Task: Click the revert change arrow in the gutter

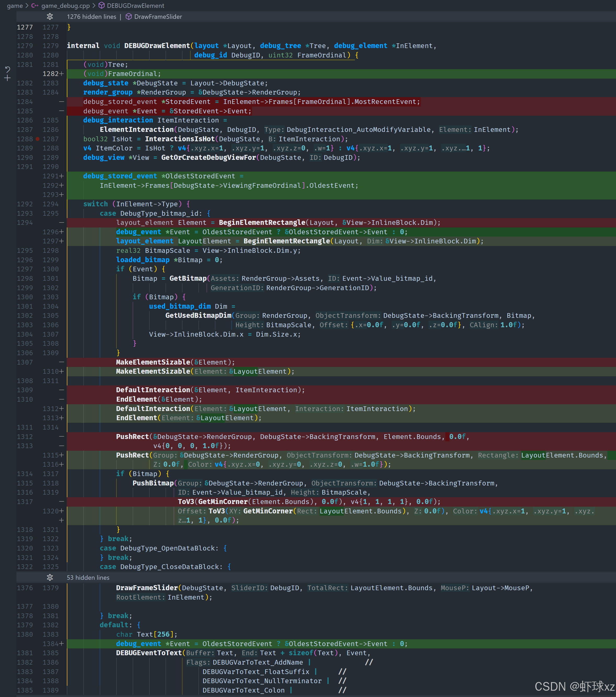Action: 8,69
